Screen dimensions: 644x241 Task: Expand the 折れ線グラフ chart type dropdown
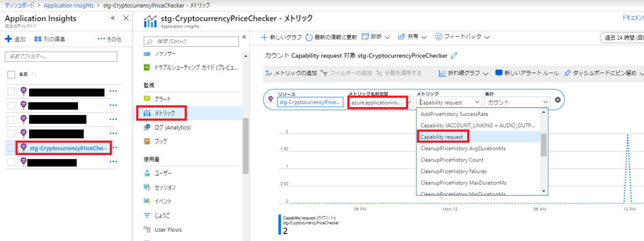pyautogui.click(x=463, y=73)
